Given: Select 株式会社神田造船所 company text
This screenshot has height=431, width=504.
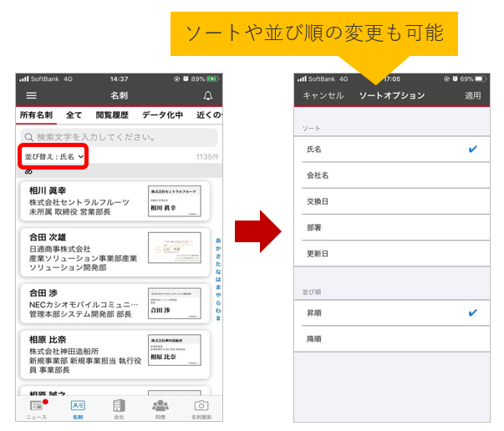Looking at the screenshot, I should point(64,352).
